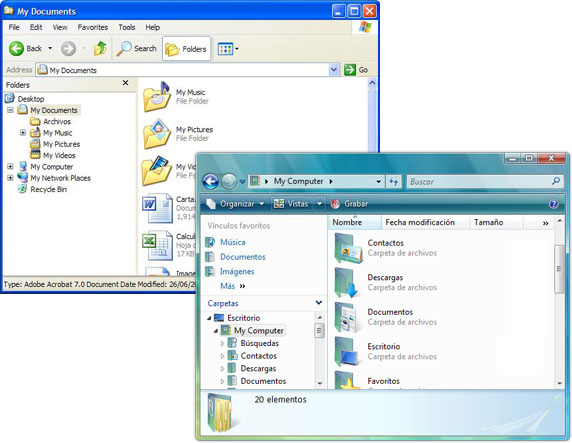Collapse the My Documents tree node
The width and height of the screenshot is (572, 443).
pos(10,110)
